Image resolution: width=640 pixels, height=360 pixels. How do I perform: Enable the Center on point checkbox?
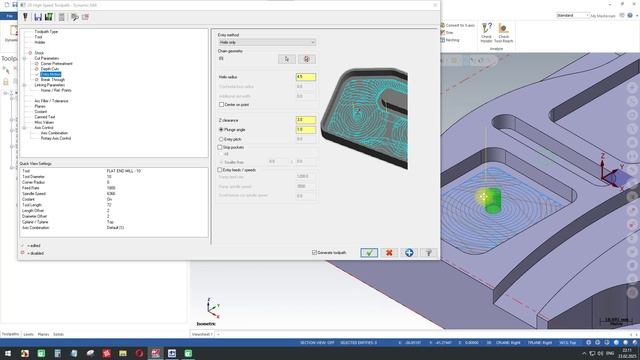pyautogui.click(x=222, y=105)
